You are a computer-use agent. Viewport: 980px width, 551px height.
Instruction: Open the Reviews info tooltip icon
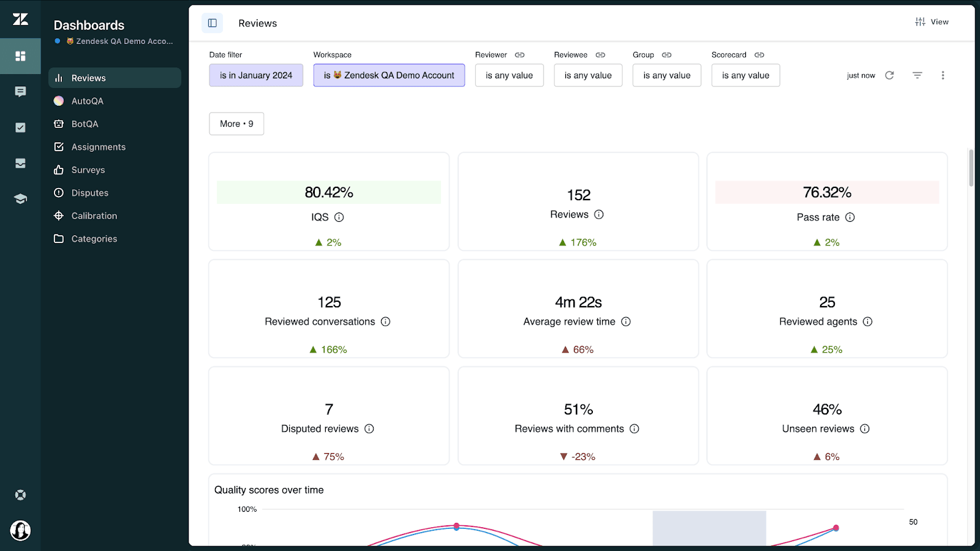[x=598, y=214]
